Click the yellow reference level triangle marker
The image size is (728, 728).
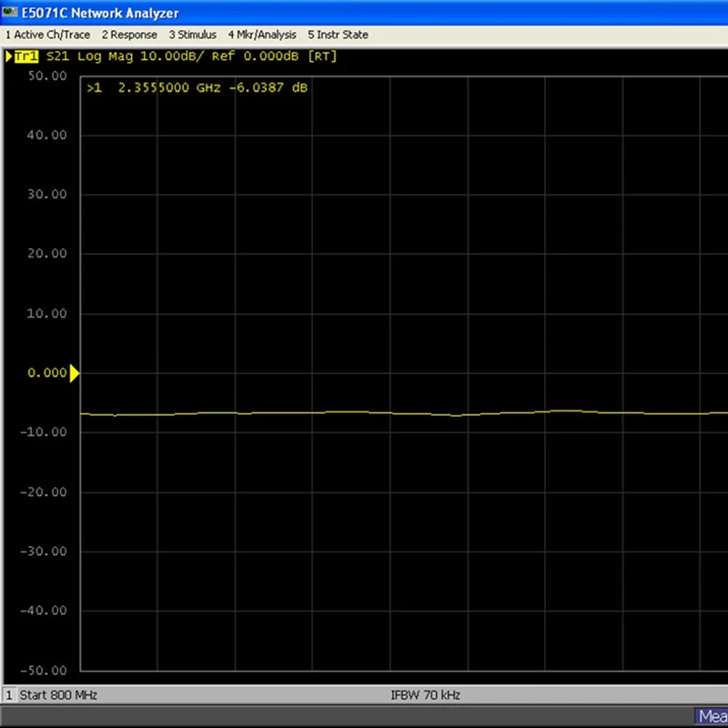[75, 373]
